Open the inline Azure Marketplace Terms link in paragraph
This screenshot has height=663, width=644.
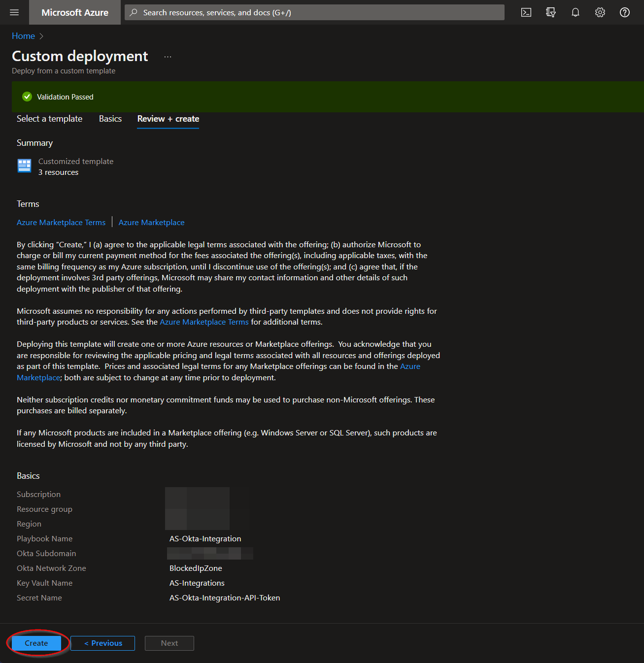tap(204, 322)
